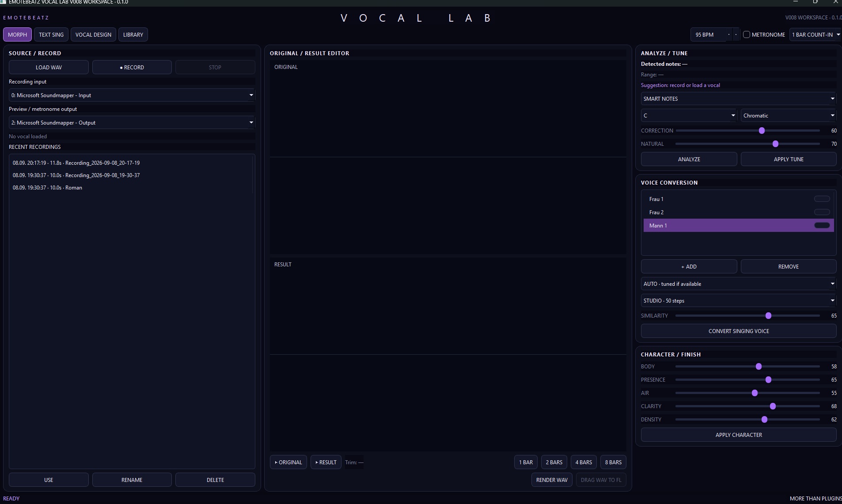
Task: Adjust the PRESENCE slider
Action: pos(747,380)
